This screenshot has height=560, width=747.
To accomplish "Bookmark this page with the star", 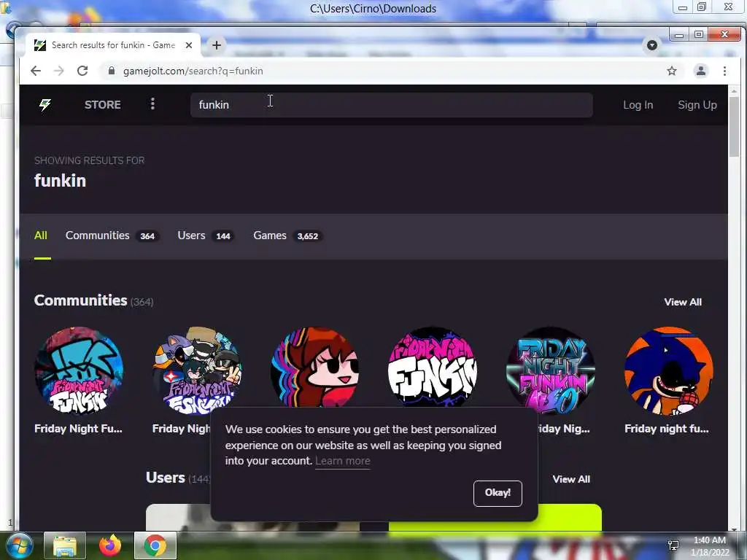I will [672, 71].
